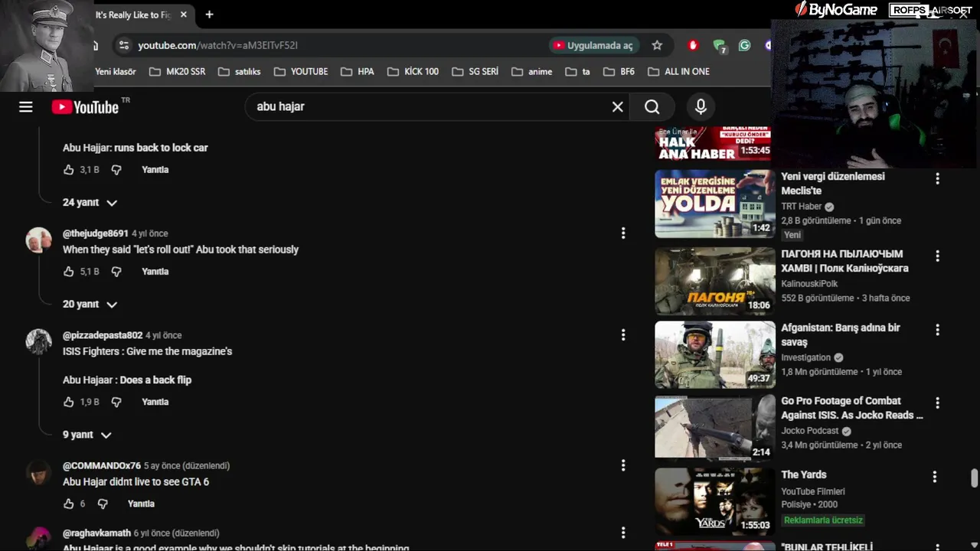
Task: Open more options for 'Afganistan: Barış adına' video
Action: [x=937, y=330]
